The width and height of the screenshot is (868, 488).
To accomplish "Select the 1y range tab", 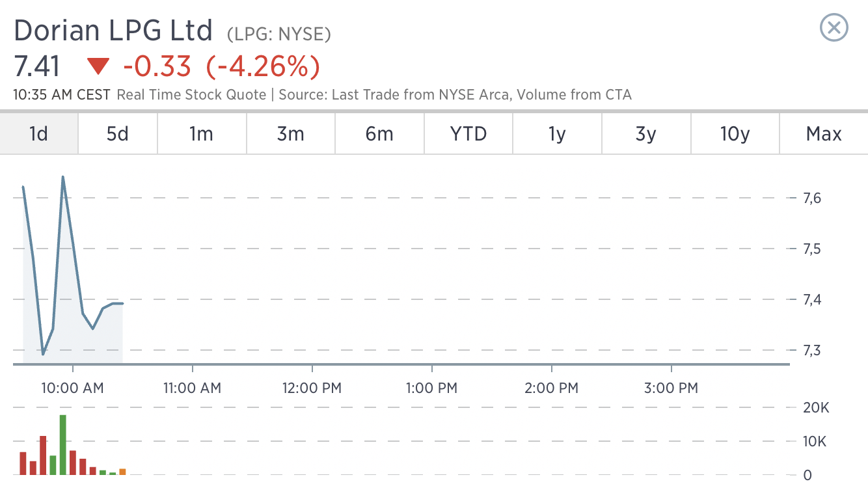I will pos(557,134).
